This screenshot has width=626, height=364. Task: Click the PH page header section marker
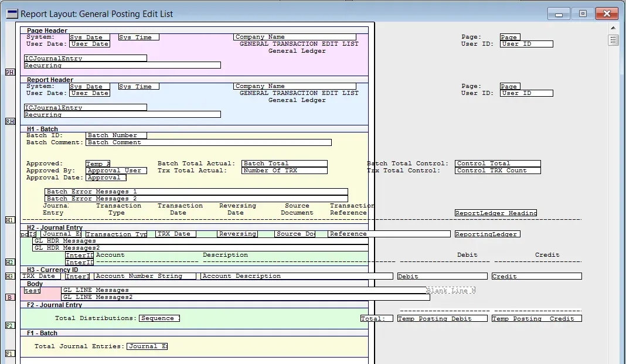[x=9, y=72]
